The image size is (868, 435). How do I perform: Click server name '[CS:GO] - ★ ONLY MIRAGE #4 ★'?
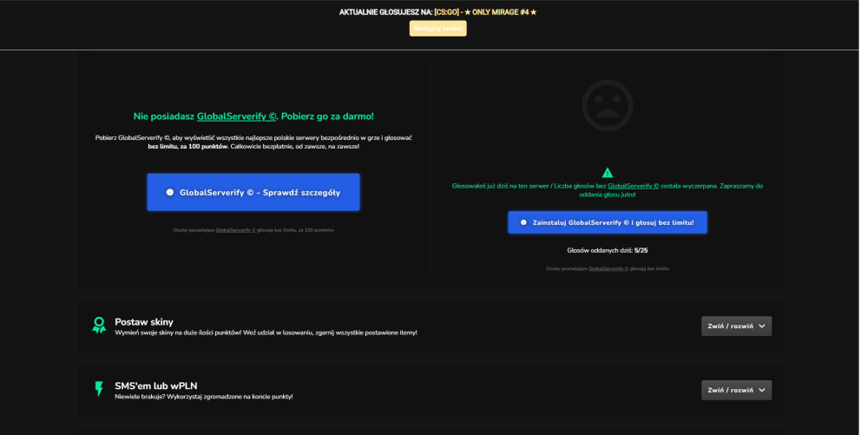485,12
